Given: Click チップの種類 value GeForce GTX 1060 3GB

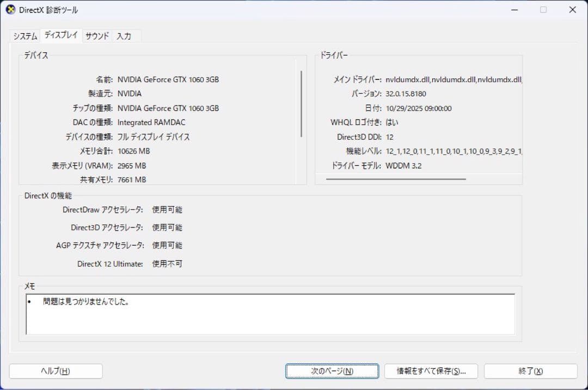Looking at the screenshot, I should pos(168,108).
